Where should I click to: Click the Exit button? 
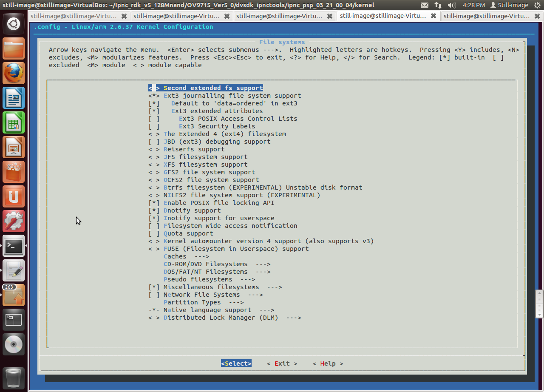(x=282, y=364)
